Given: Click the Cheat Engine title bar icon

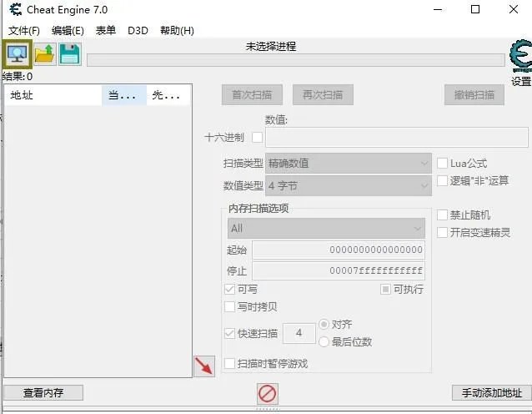Looking at the screenshot, I should coord(16,9).
